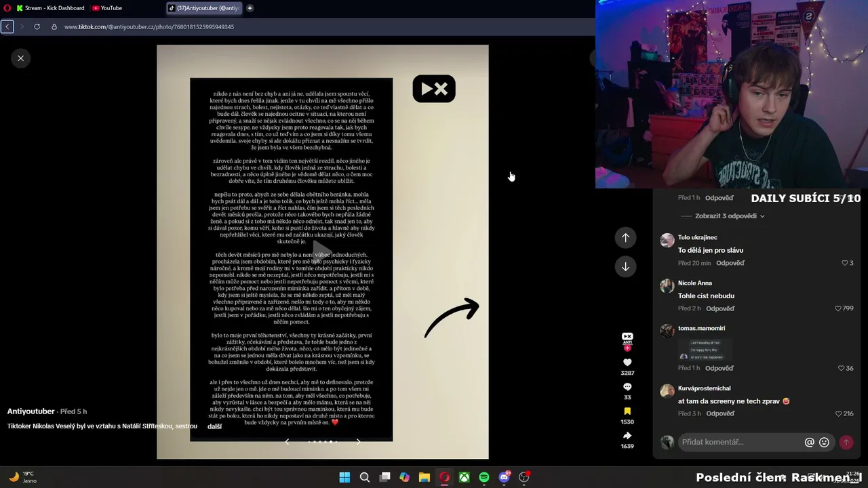868x488 pixels.
Task: Open Antiyoutuber profile from caption name
Action: click(31, 411)
